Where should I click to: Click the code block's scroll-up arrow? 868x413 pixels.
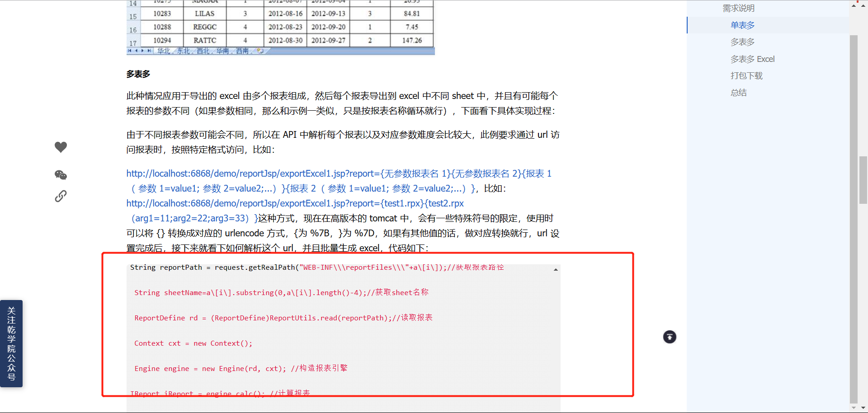[x=556, y=270]
